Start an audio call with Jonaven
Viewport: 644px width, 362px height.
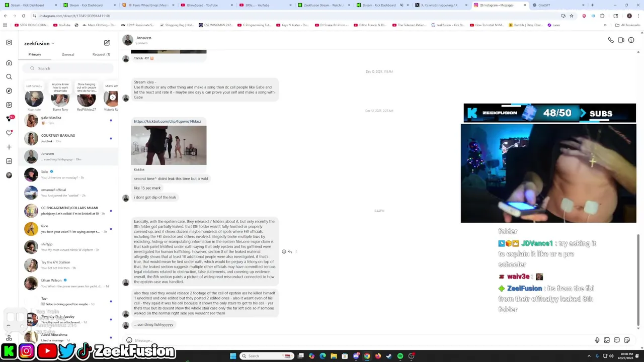click(611, 40)
